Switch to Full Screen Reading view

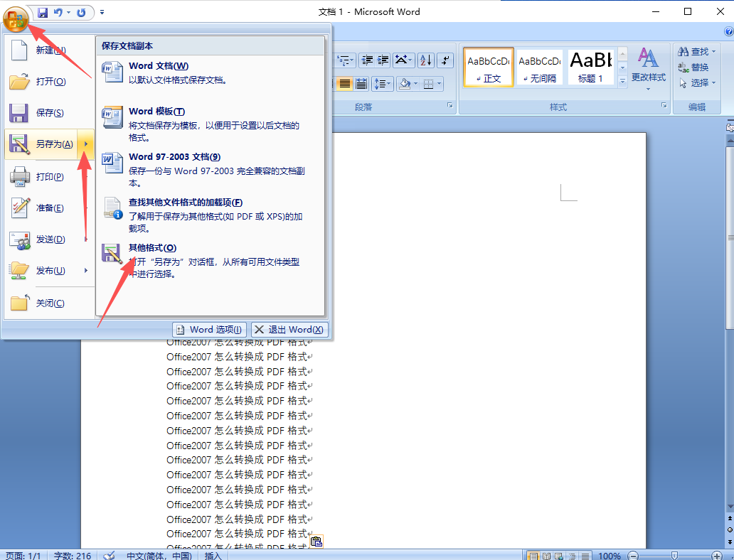coord(546,555)
